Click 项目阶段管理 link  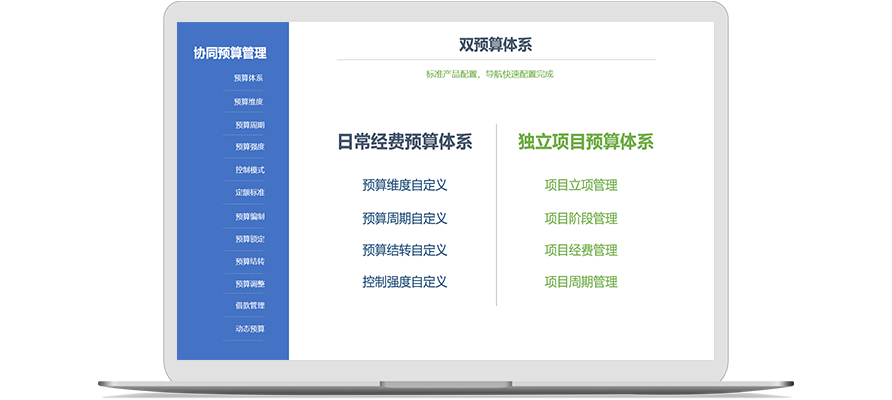580,218
